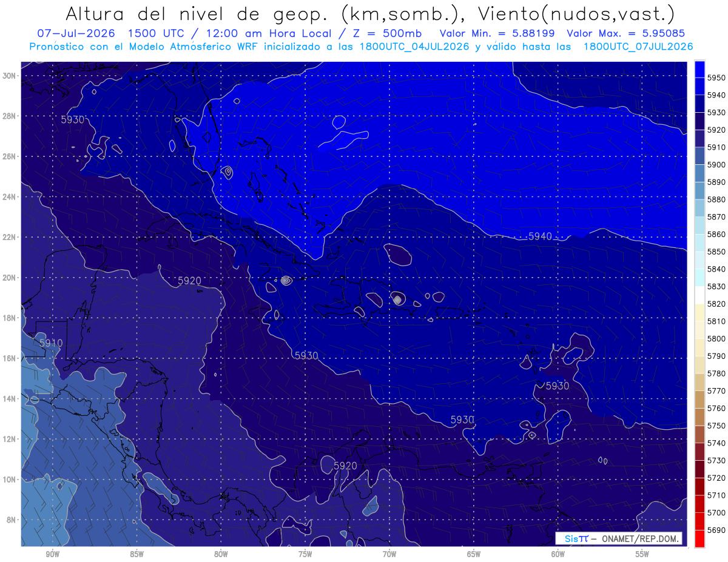This screenshot has height=562, width=728.
Task: Click "Valor Min. = 5.88199" text
Action: click(497, 33)
